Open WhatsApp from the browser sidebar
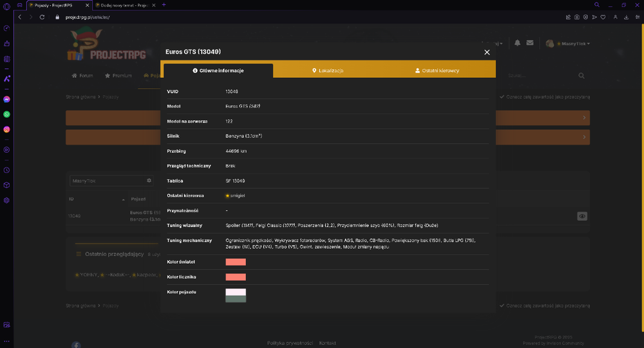 click(x=6, y=114)
